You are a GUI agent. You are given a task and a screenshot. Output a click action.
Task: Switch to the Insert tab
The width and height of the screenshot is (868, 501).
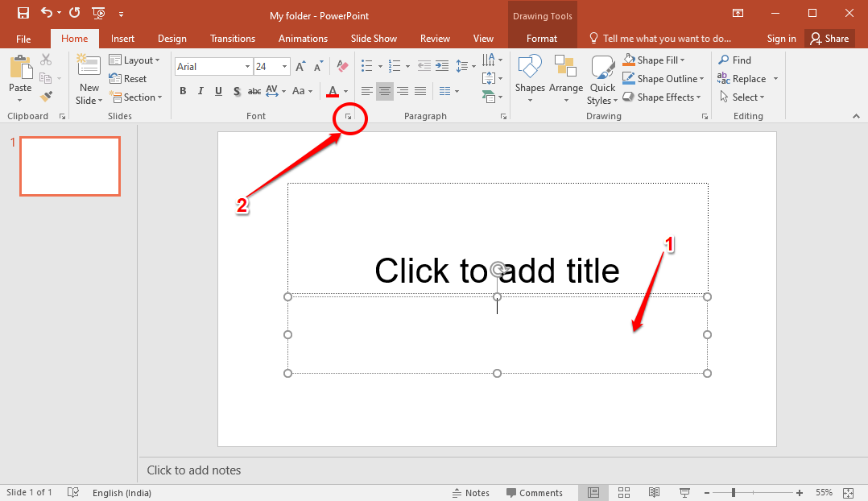coord(122,38)
